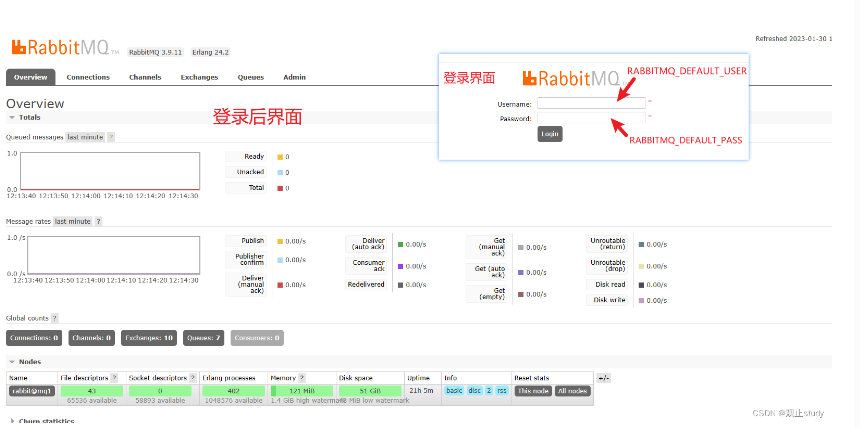860x428 pixels.
Task: Click the purple Consumer ack swatch
Action: [400, 266]
